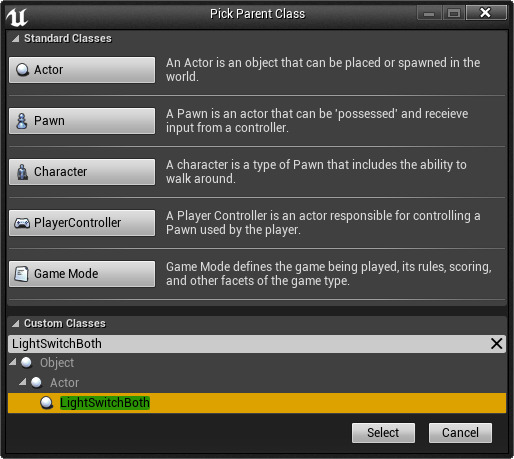Click the sphere icon beside LightSwitchBoth

47,403
